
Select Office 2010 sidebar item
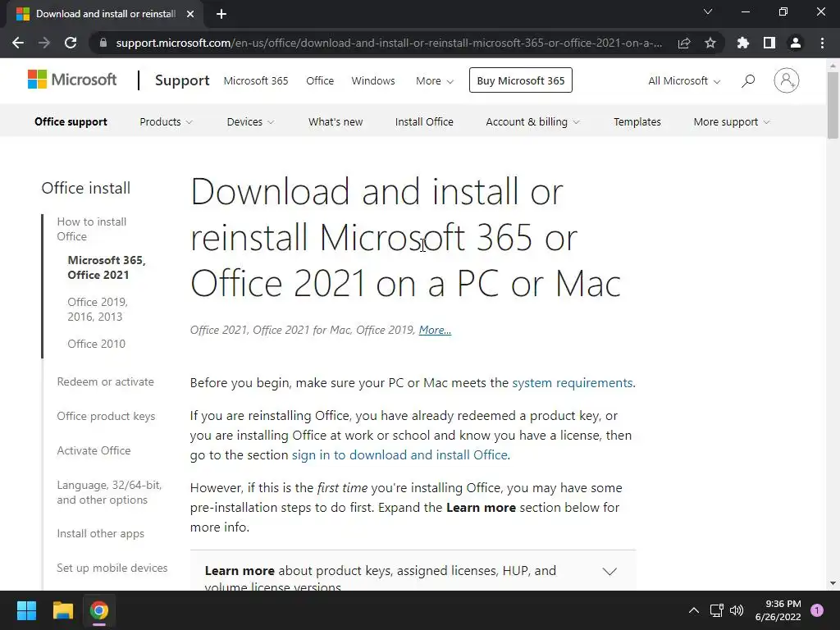(x=97, y=344)
